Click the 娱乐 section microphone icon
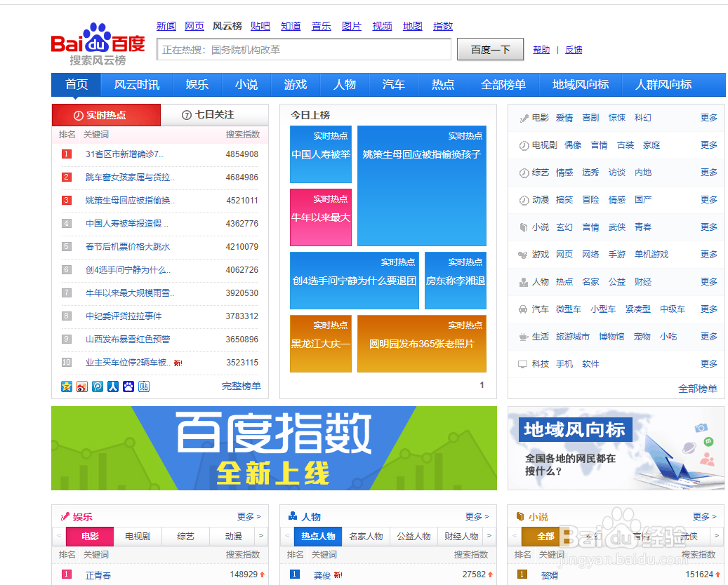 pos(65,516)
